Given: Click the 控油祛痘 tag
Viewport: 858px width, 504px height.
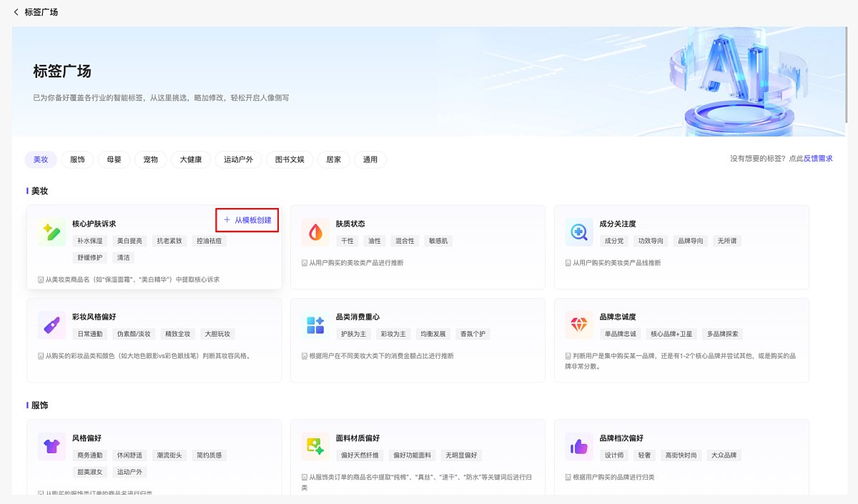Looking at the screenshot, I should click(210, 241).
